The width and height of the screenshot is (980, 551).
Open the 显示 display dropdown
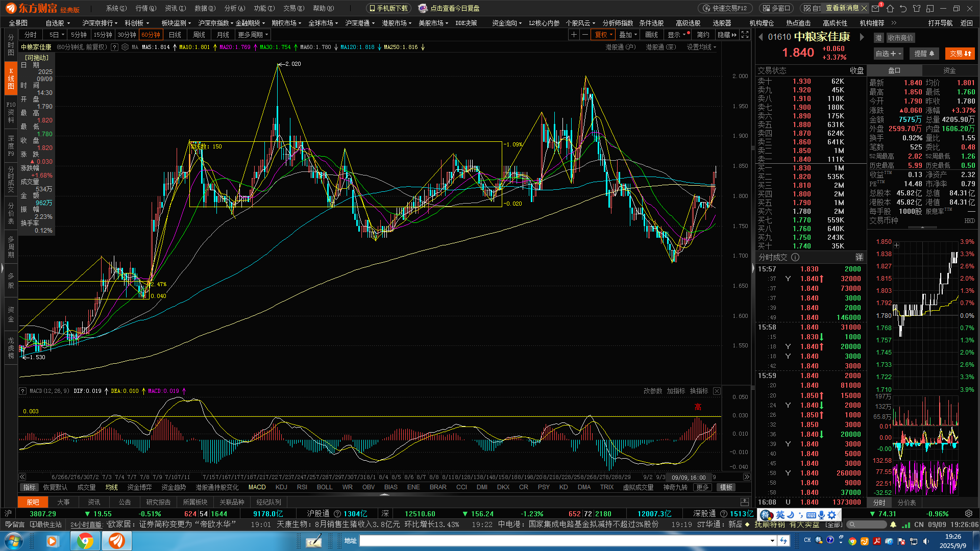coord(678,35)
